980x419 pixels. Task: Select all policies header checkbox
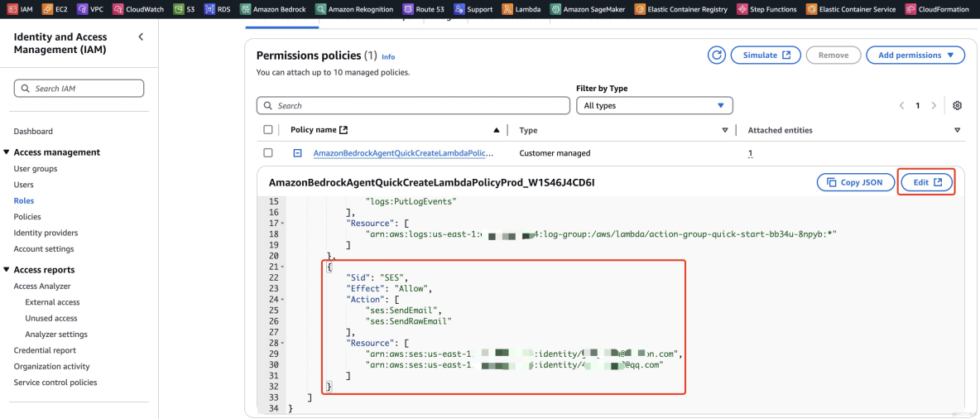268,129
